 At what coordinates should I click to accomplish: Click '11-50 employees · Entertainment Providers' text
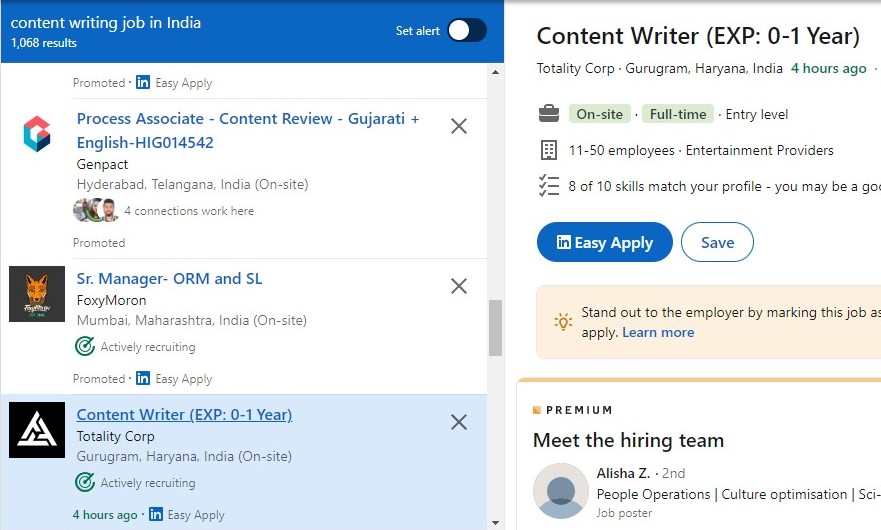[x=701, y=151]
